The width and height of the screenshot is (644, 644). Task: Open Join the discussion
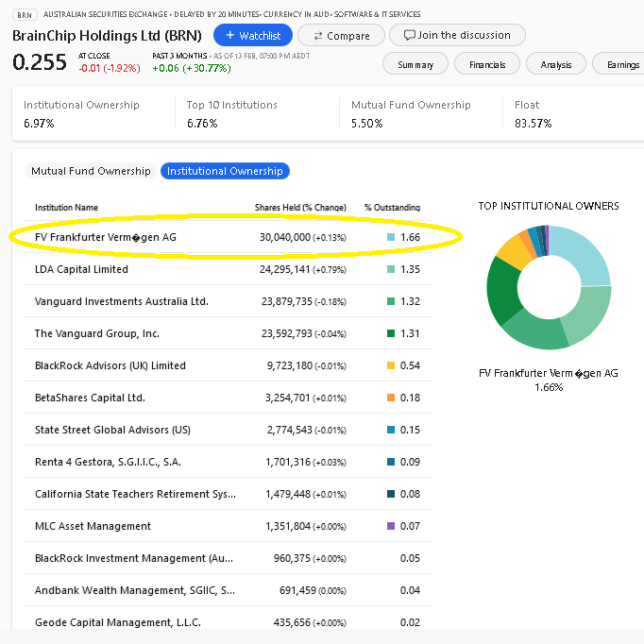(x=457, y=35)
